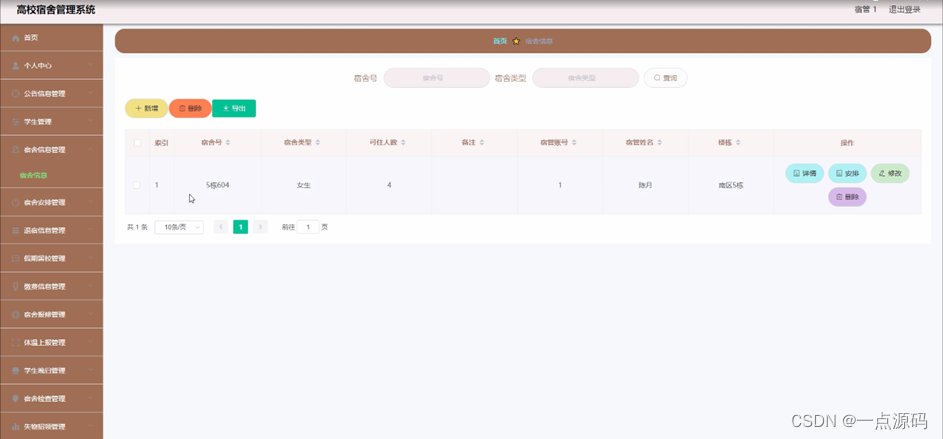The image size is (943, 439).
Task: Click the icon beside 体温上报管理
Action: coord(16,343)
